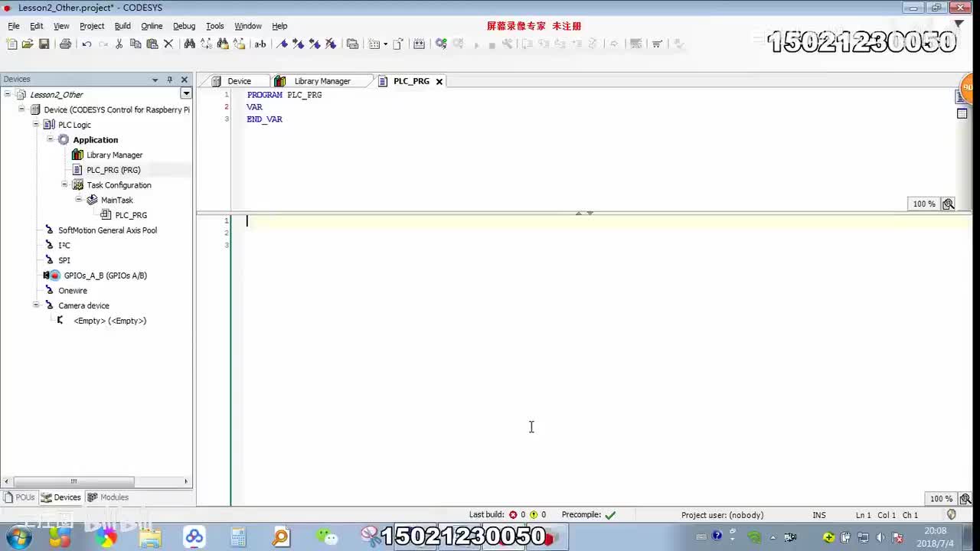The height and width of the screenshot is (551, 980).
Task: Paste from clipboard toolbar icon
Action: (152, 44)
